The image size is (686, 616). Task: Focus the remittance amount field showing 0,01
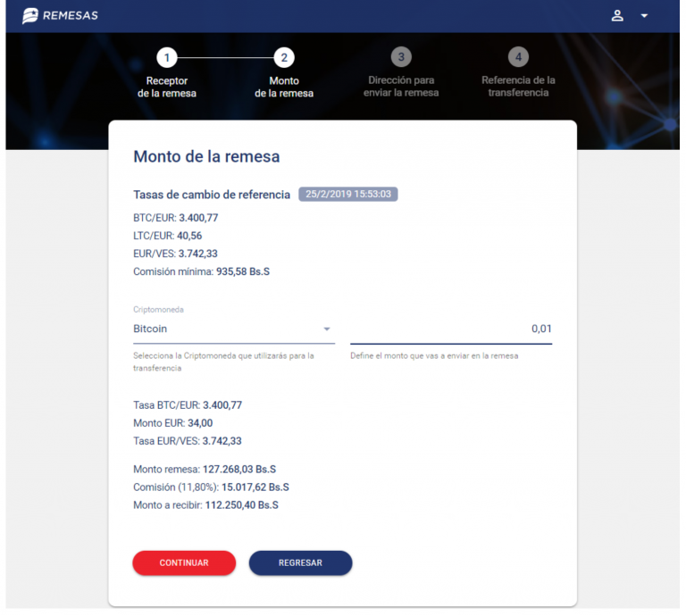click(450, 329)
